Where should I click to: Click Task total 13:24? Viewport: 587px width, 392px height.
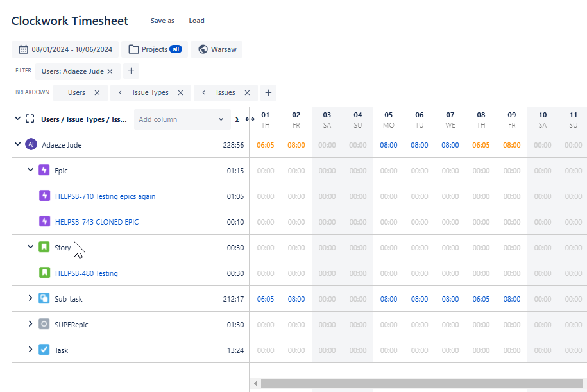click(235, 350)
